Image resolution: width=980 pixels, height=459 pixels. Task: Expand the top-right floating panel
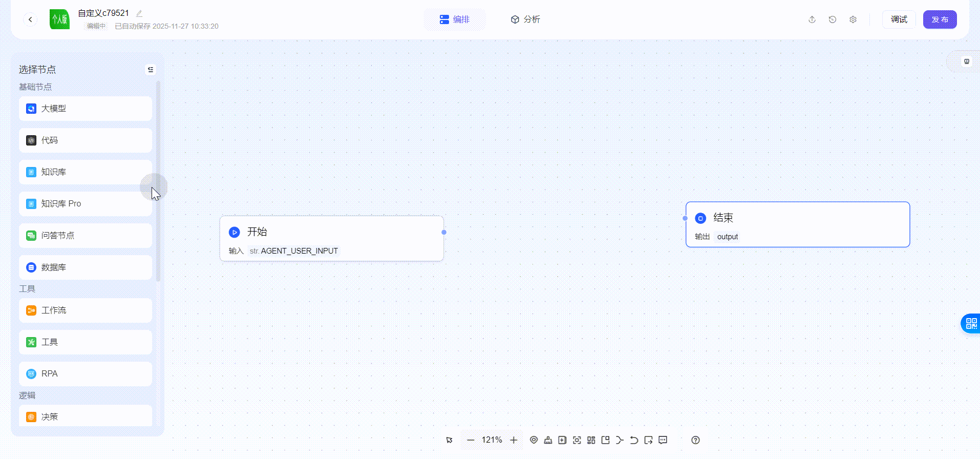point(966,61)
